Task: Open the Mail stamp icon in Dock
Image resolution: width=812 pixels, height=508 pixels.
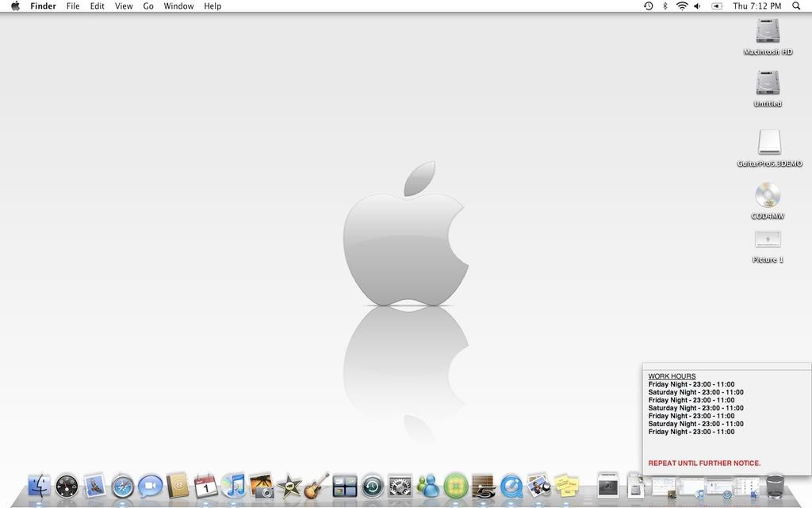Action: (95, 487)
